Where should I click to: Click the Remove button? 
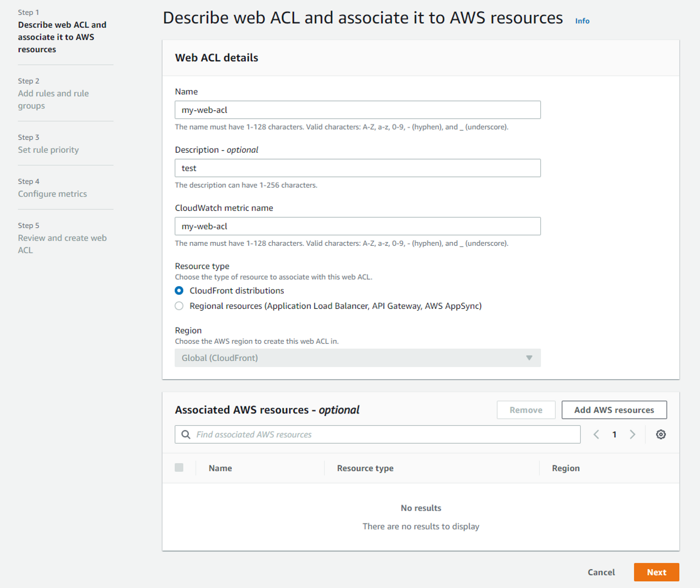click(x=526, y=409)
